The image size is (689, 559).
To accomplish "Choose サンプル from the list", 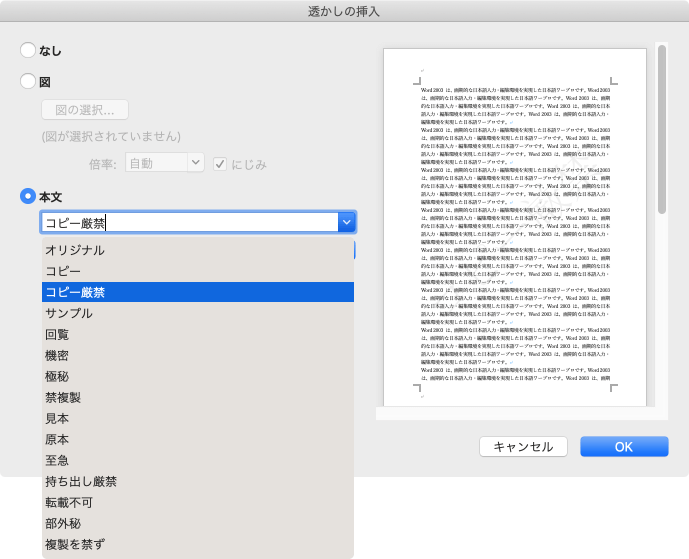I will [198, 313].
